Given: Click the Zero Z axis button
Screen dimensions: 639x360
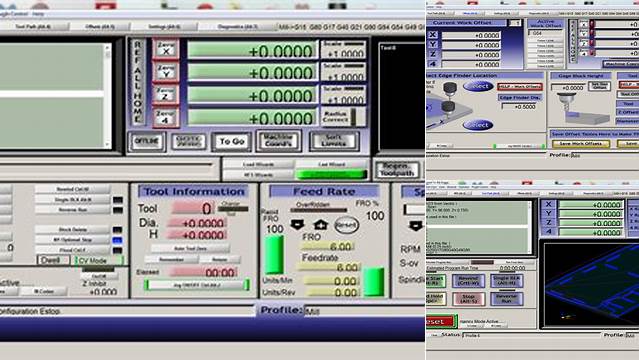Looking at the screenshot, I should tap(165, 95).
